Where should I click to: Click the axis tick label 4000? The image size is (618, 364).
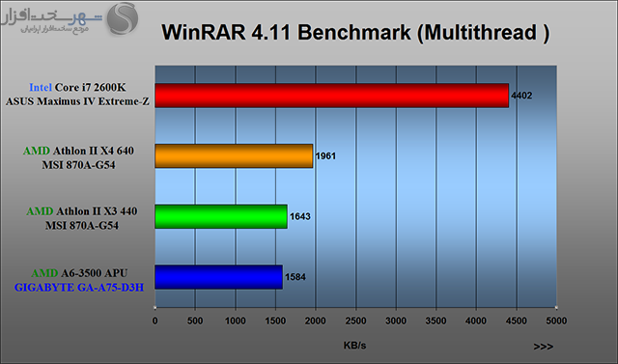click(x=476, y=321)
